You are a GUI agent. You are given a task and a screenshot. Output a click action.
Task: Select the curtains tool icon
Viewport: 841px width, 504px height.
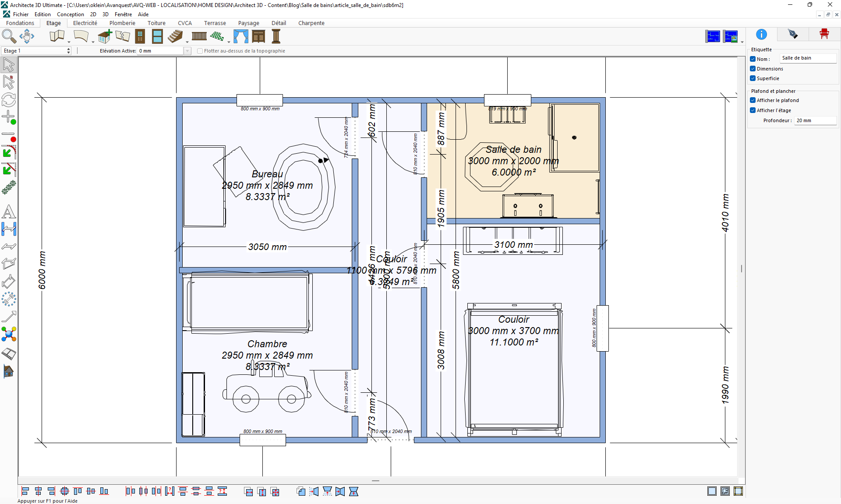(x=241, y=36)
